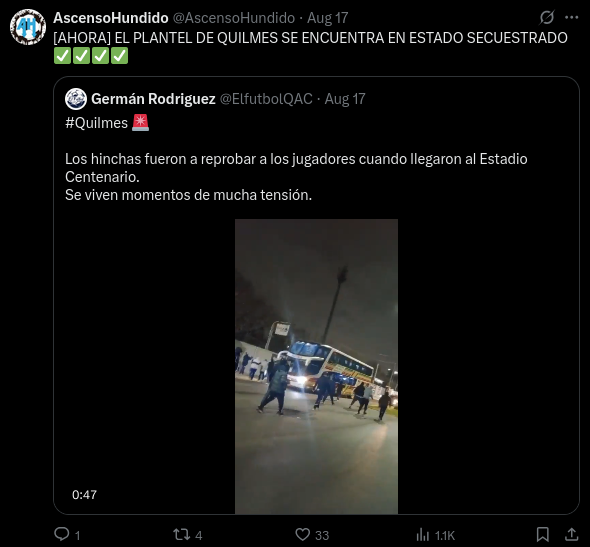590x547 pixels.
Task: Bookmark this tweet
Action: (542, 534)
